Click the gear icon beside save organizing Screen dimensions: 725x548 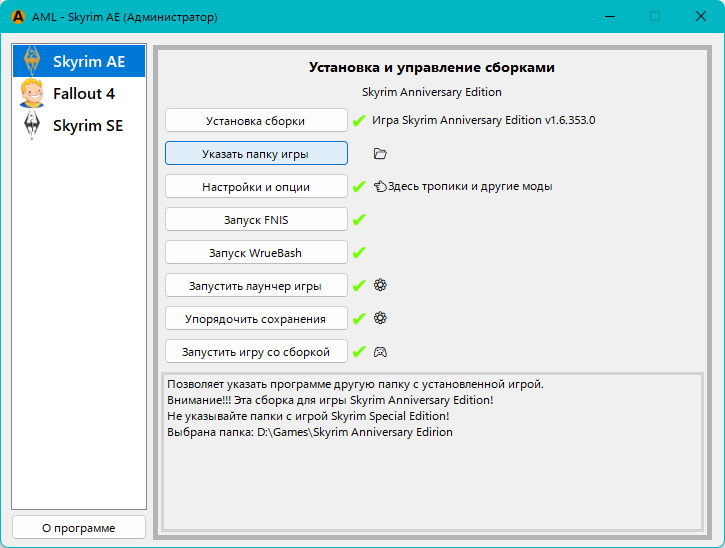click(x=380, y=318)
